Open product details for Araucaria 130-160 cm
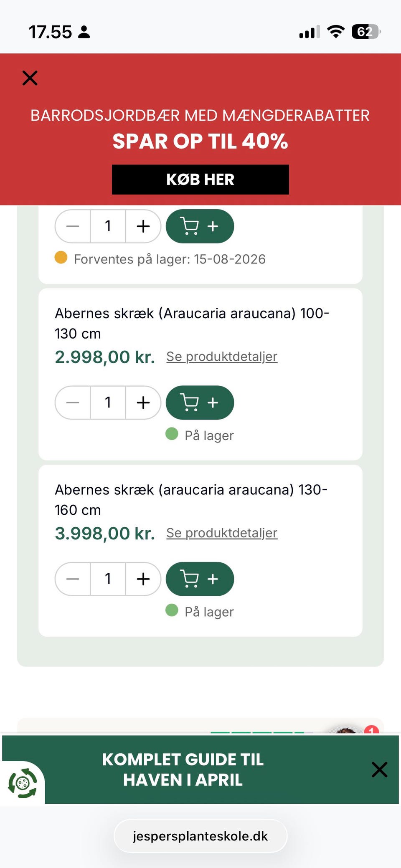Viewport: 401px width, 868px height. tap(221, 533)
